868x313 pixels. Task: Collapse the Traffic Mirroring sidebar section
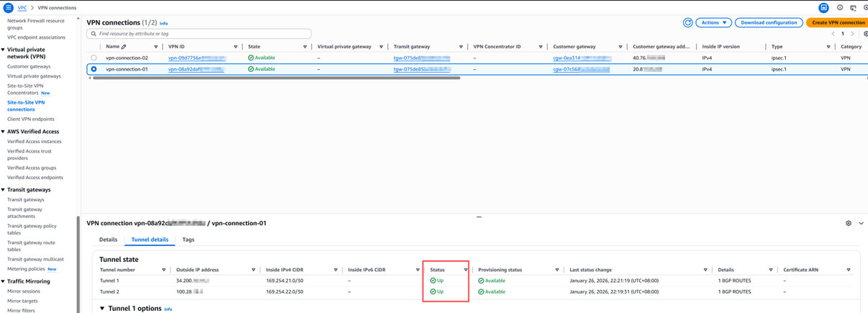point(4,281)
